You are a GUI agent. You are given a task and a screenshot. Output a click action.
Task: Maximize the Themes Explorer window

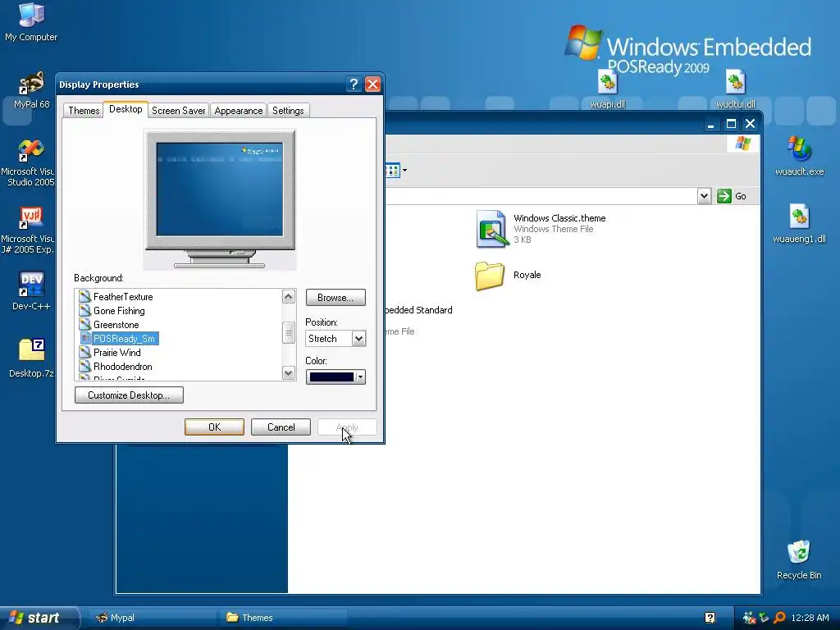[731, 124]
